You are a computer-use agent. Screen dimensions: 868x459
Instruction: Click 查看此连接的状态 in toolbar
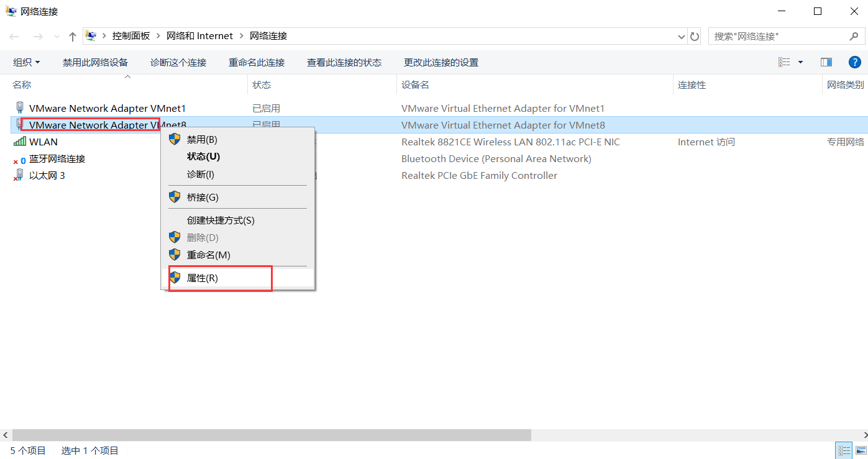point(344,62)
